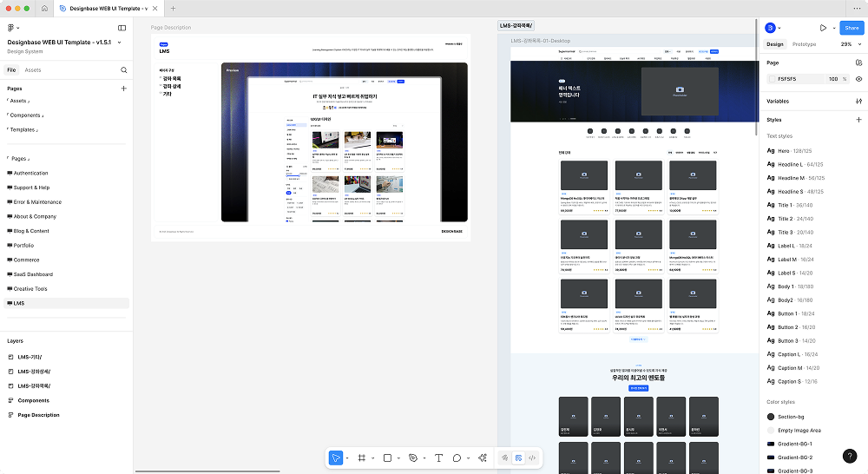Screen dimensions: 868x474
Task: Select the SaaS Dashboard page
Action: coord(33,274)
